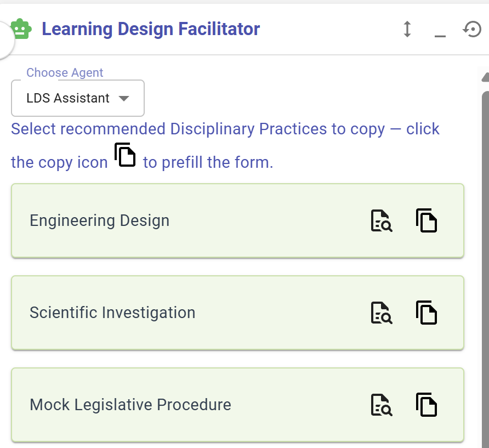Image resolution: width=489 pixels, height=448 pixels.
Task: Click the scrollbar up arrow
Action: 485,77
